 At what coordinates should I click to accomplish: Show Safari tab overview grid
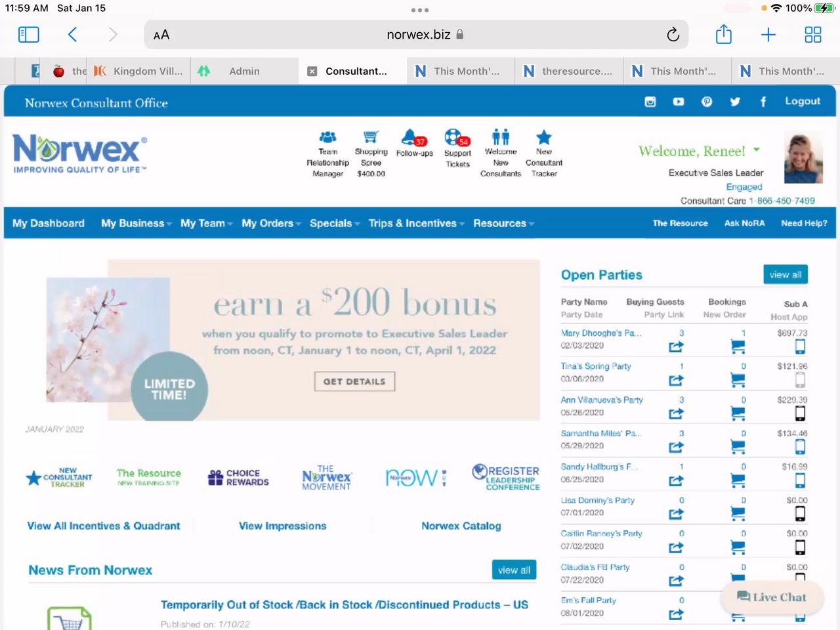point(812,35)
